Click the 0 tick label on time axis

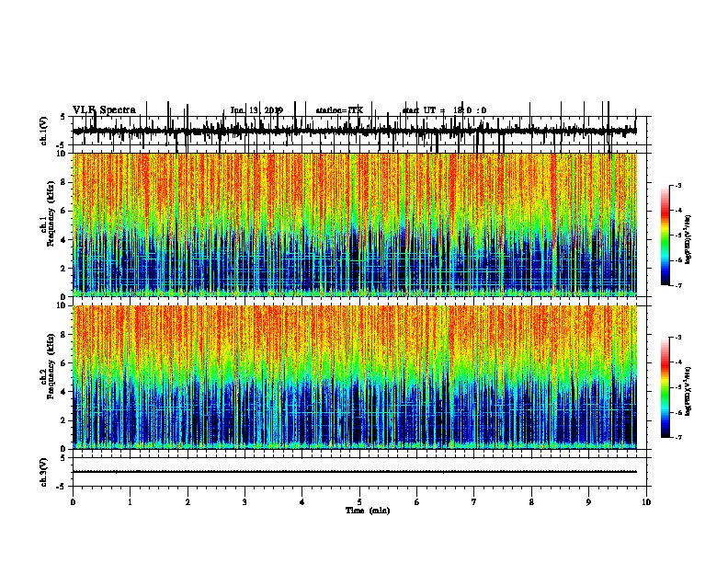[73, 502]
